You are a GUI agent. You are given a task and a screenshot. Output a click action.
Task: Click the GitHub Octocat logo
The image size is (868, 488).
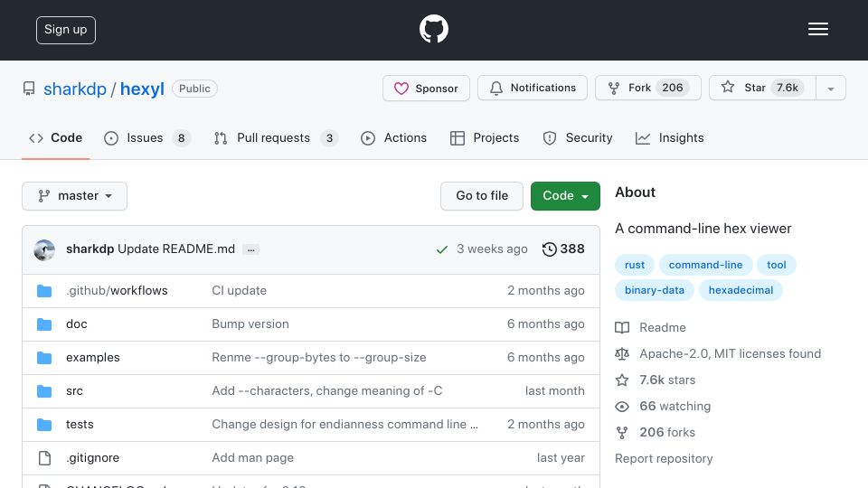433,29
